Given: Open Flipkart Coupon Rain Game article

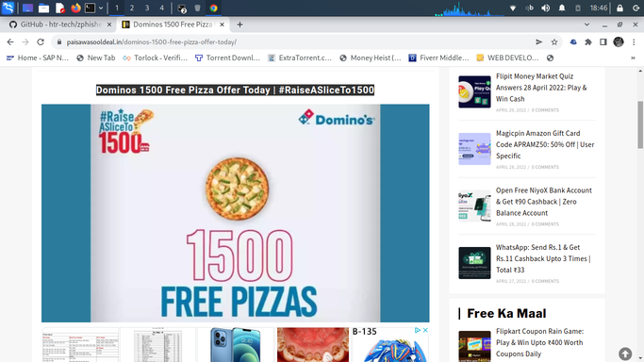Looking at the screenshot, I should pyautogui.click(x=539, y=342).
